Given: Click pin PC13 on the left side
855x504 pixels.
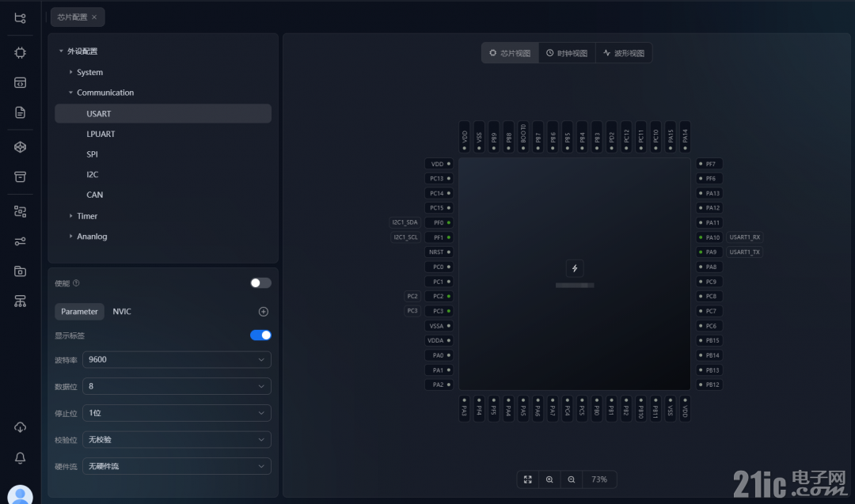Looking at the screenshot, I should (439, 179).
